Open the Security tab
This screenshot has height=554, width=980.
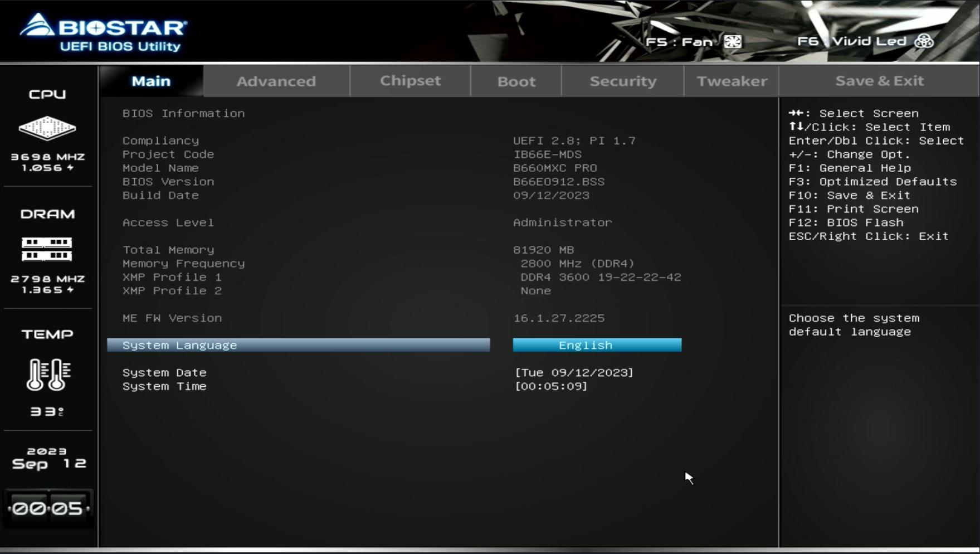tap(622, 81)
